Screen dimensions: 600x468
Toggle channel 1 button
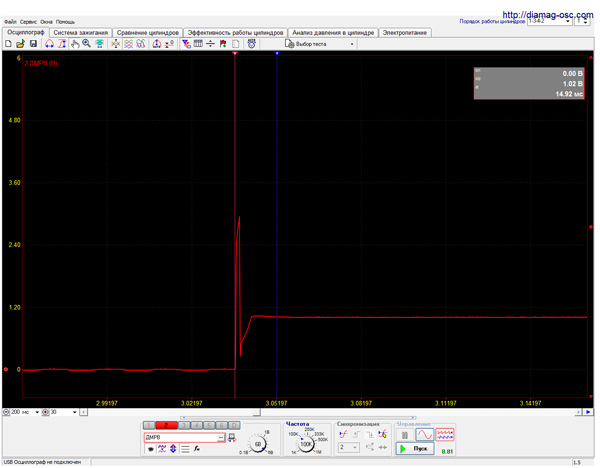point(149,425)
